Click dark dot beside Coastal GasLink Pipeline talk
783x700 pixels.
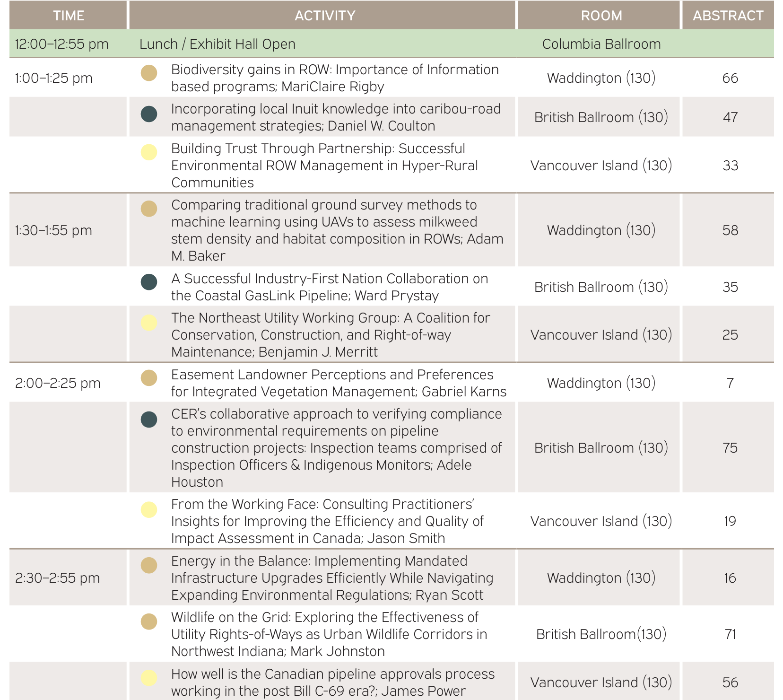pos(149,282)
